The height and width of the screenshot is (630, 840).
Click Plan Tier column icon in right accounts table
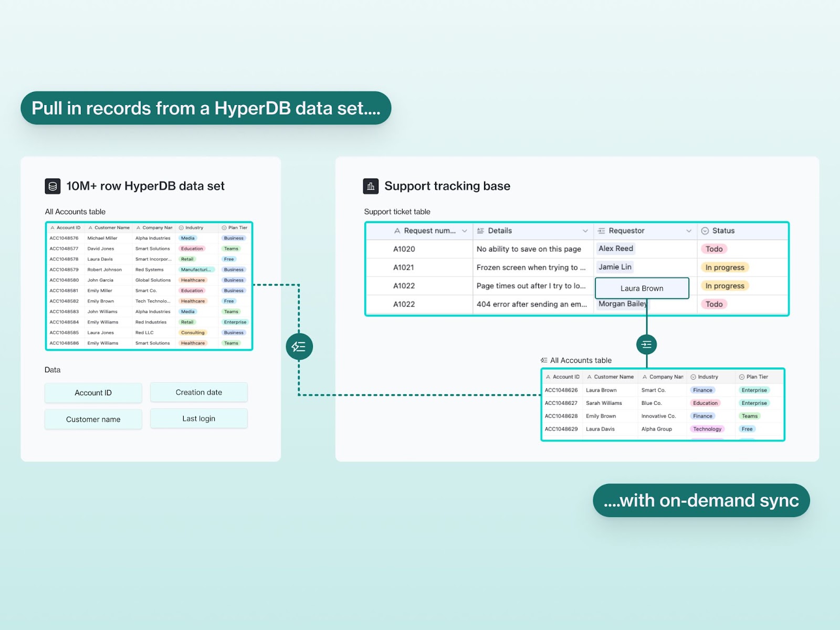coord(742,377)
